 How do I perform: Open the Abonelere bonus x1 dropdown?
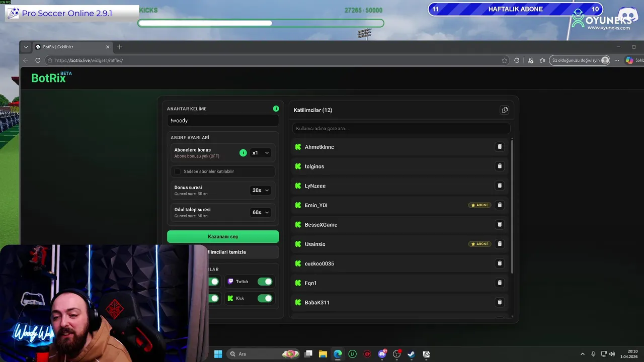click(x=261, y=153)
